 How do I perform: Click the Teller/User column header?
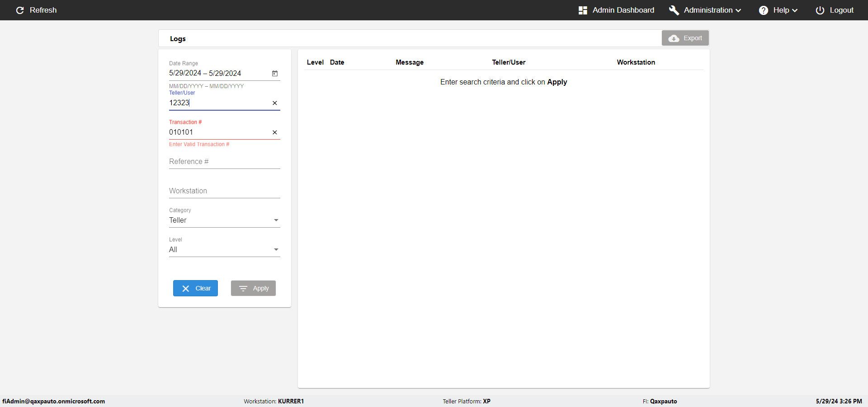[509, 62]
